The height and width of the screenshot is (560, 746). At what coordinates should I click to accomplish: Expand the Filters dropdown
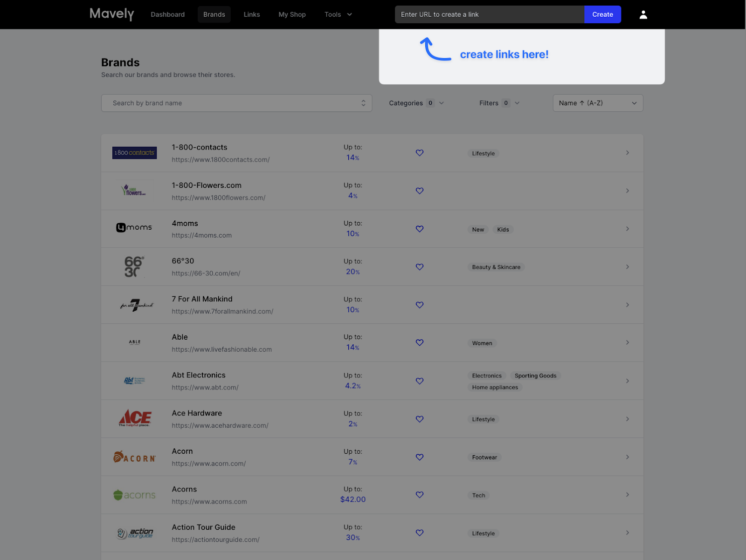coord(499,103)
